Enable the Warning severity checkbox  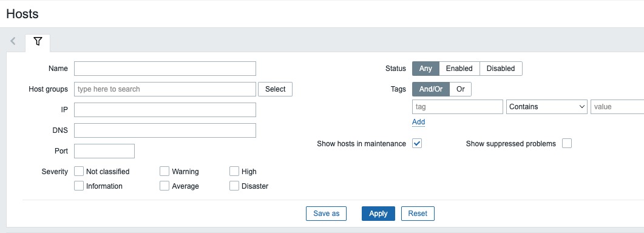[164, 171]
